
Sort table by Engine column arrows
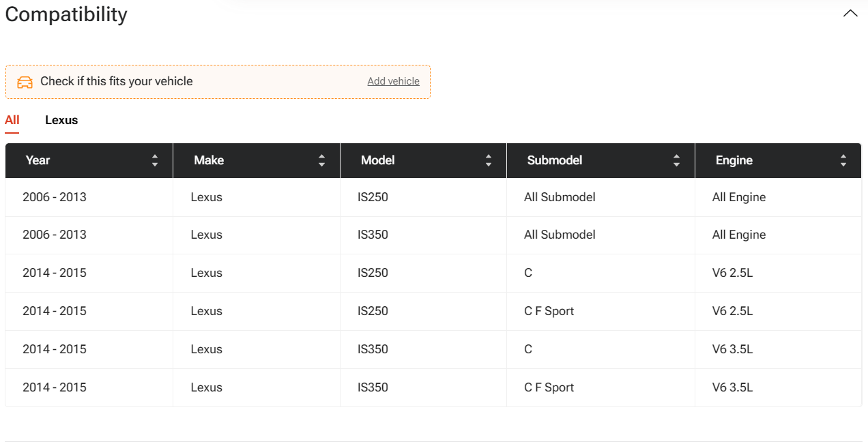click(843, 161)
